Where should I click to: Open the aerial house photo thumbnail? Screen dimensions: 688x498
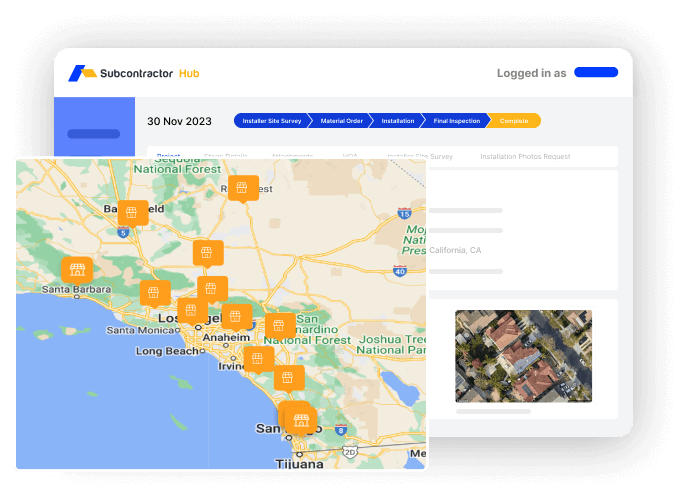[x=523, y=355]
